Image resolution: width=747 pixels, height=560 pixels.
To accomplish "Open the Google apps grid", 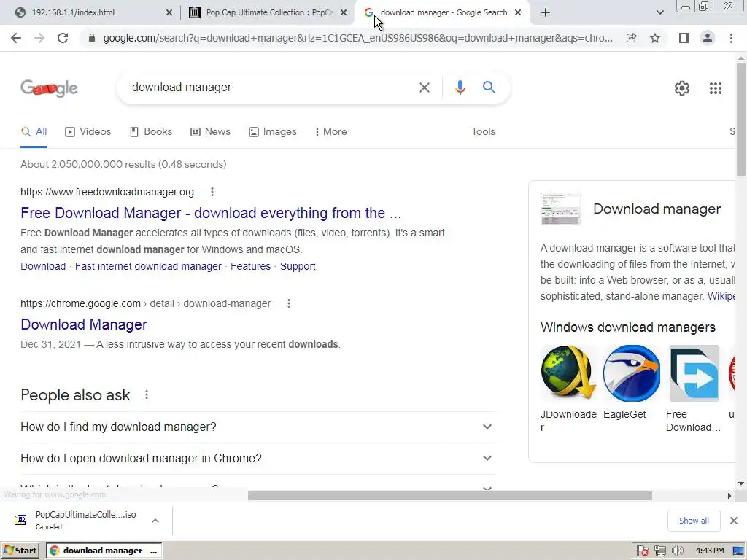I will (x=715, y=88).
